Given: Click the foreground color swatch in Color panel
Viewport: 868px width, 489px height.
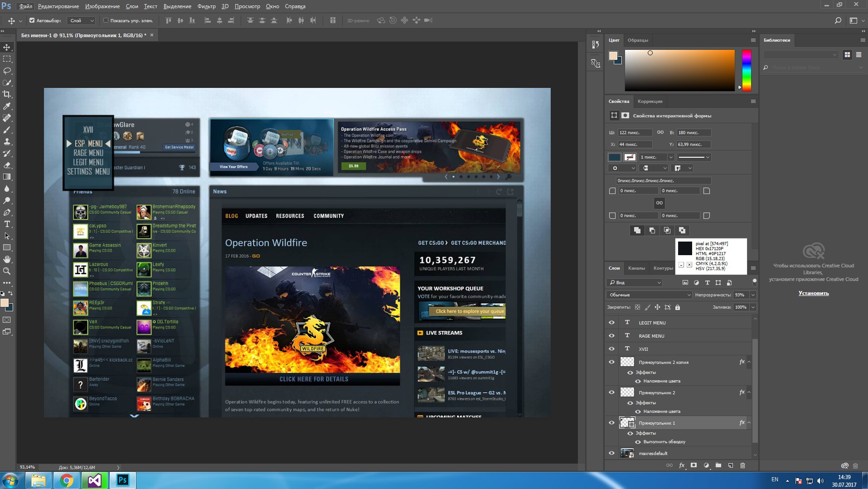Looking at the screenshot, I should click(x=613, y=55).
